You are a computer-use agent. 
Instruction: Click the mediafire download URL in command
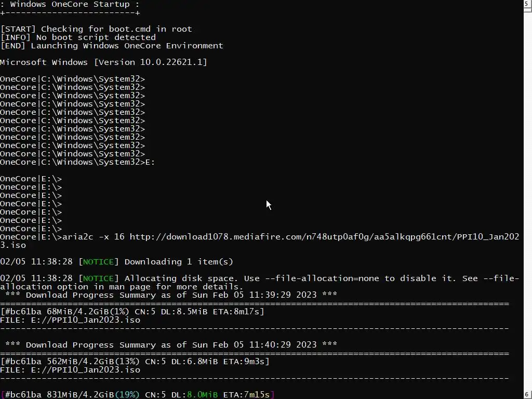tap(324, 237)
